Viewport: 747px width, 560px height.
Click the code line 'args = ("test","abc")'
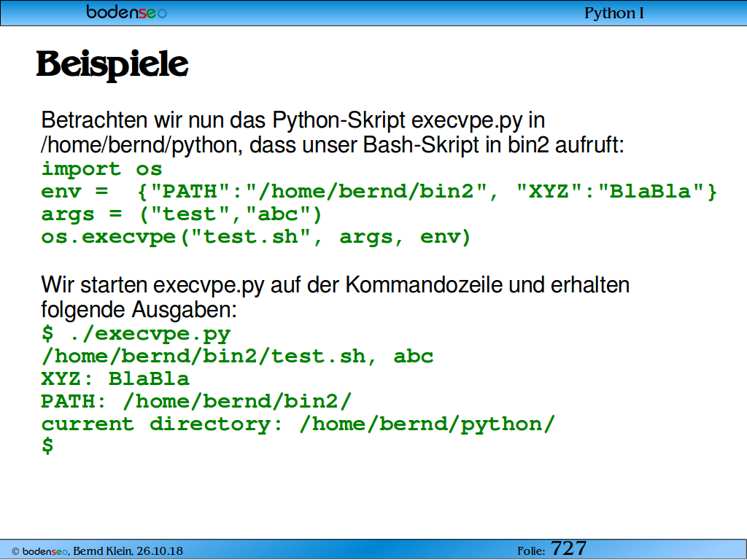click(x=182, y=214)
